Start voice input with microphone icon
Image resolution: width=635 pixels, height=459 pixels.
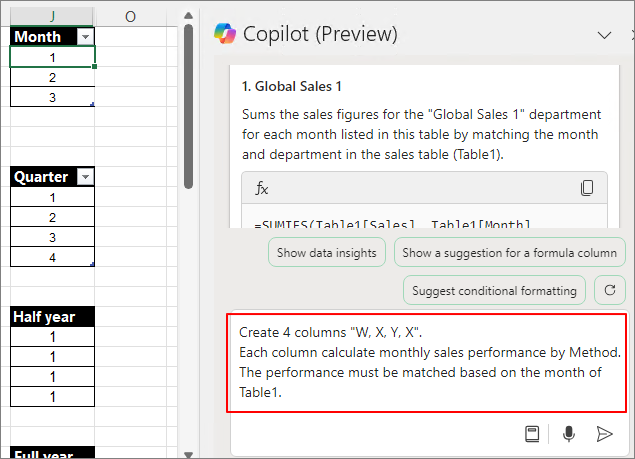(569, 434)
